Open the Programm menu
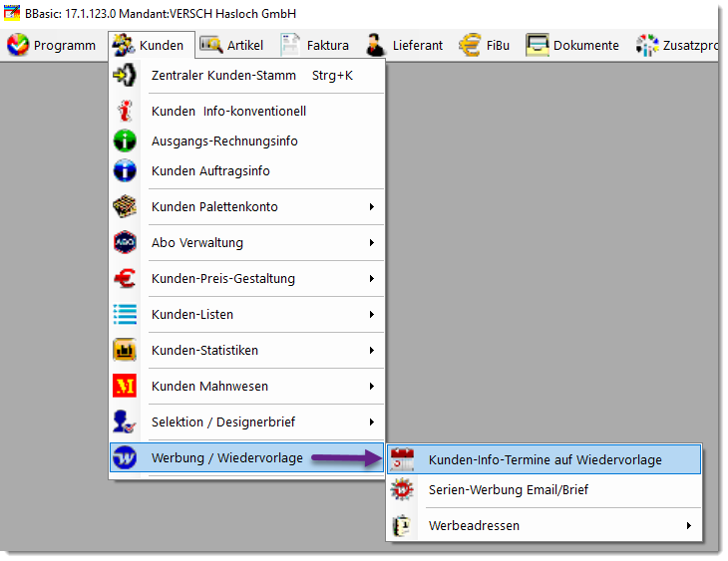The image size is (728, 561). pyautogui.click(x=52, y=45)
